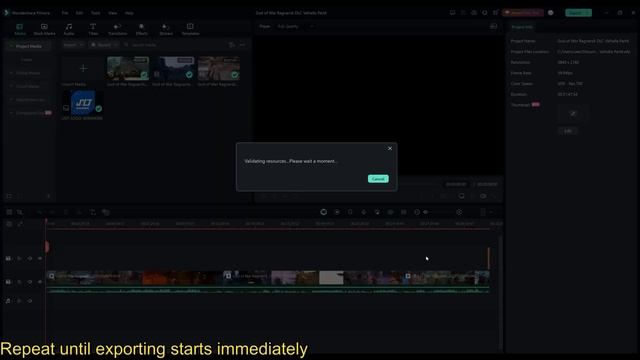Click the new folder icon below media tree
This screenshot has height=360, width=640.
pyautogui.click(x=9, y=196)
